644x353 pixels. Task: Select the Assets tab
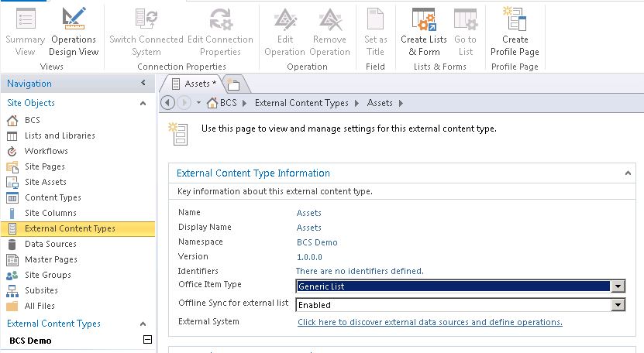tap(194, 84)
